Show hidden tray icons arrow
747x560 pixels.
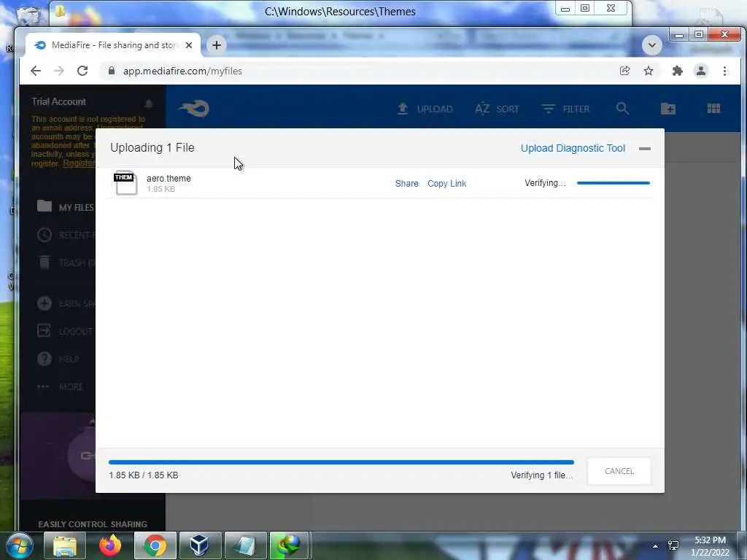[655, 546]
